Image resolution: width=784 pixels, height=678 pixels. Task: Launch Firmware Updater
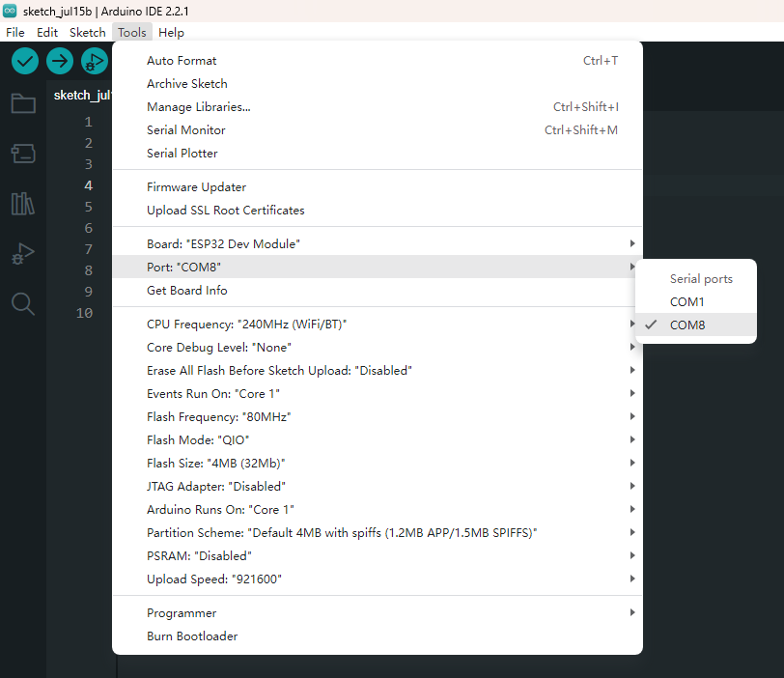coord(378,187)
